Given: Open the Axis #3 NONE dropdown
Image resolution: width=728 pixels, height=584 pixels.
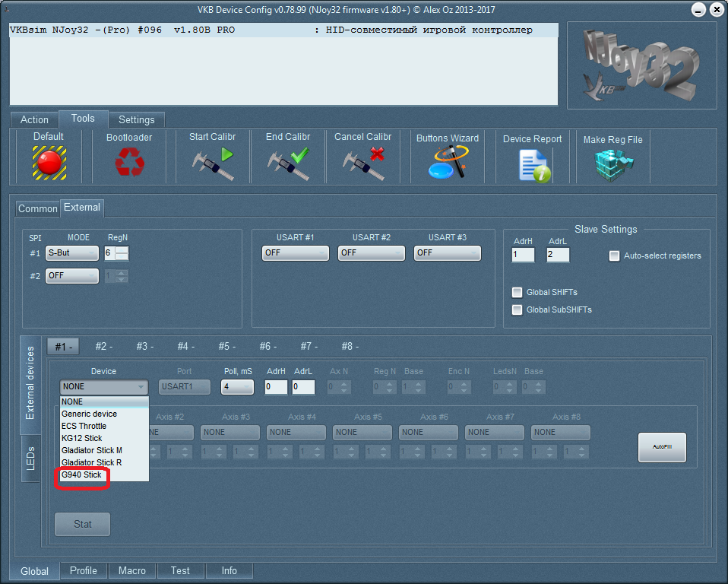Looking at the screenshot, I should (x=230, y=433).
